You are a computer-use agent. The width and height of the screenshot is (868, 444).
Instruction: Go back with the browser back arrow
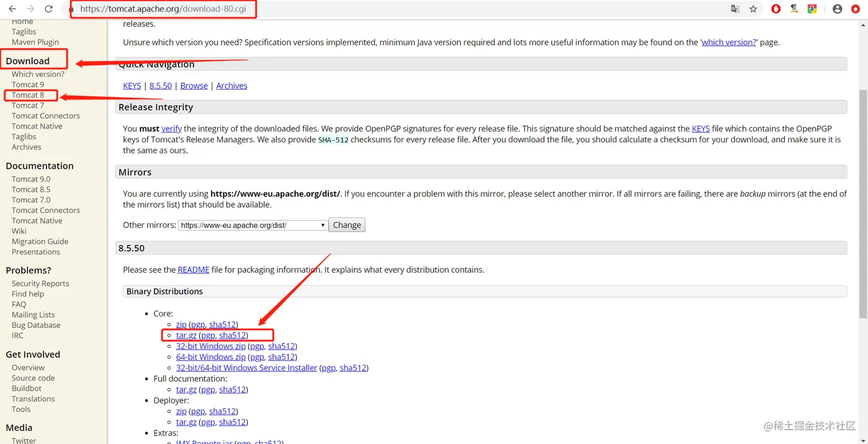coord(12,9)
